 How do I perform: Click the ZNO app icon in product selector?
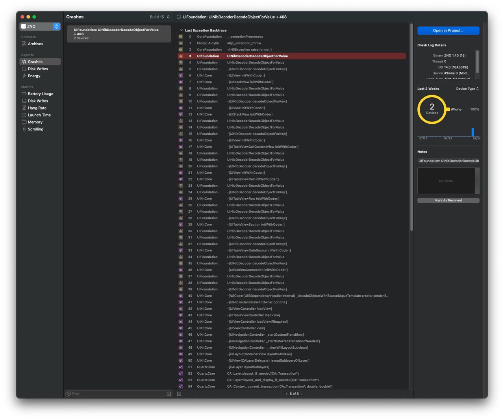coord(24,26)
